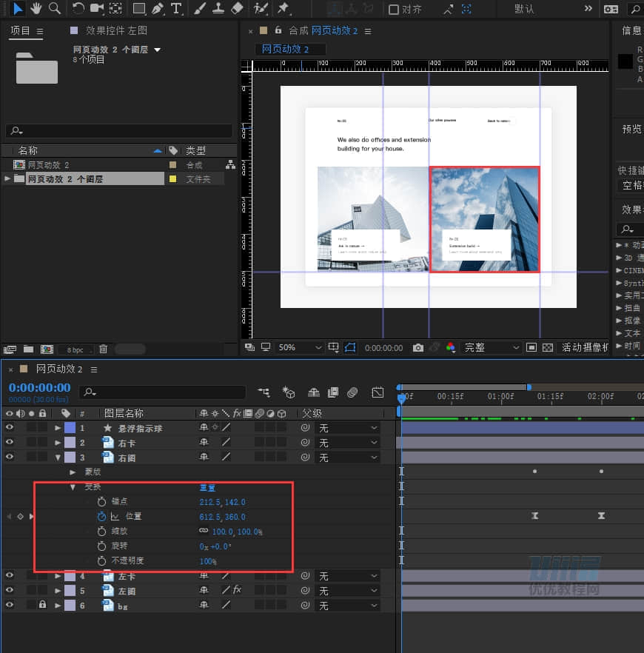Click the snapshot camera icon in viewer
The height and width of the screenshot is (653, 644).
pos(418,347)
